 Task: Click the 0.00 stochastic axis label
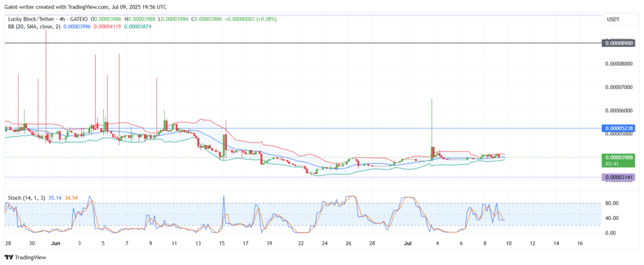610,232
